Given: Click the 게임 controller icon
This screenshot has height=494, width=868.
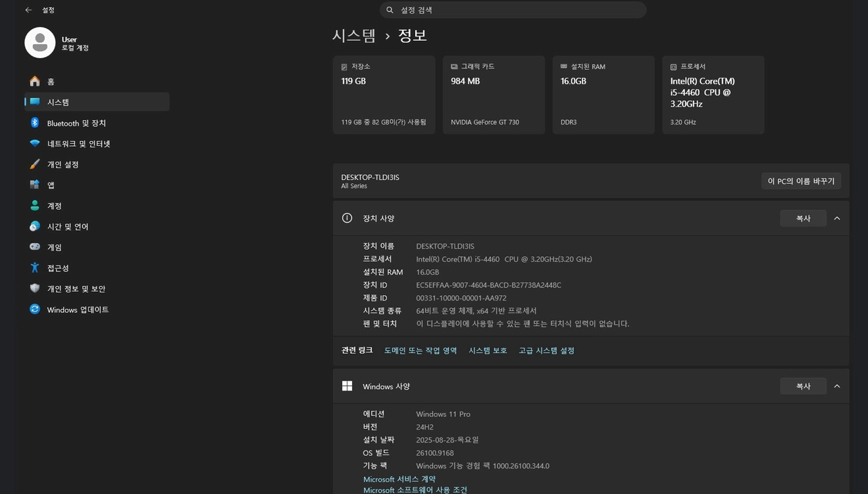Looking at the screenshot, I should 35,247.
